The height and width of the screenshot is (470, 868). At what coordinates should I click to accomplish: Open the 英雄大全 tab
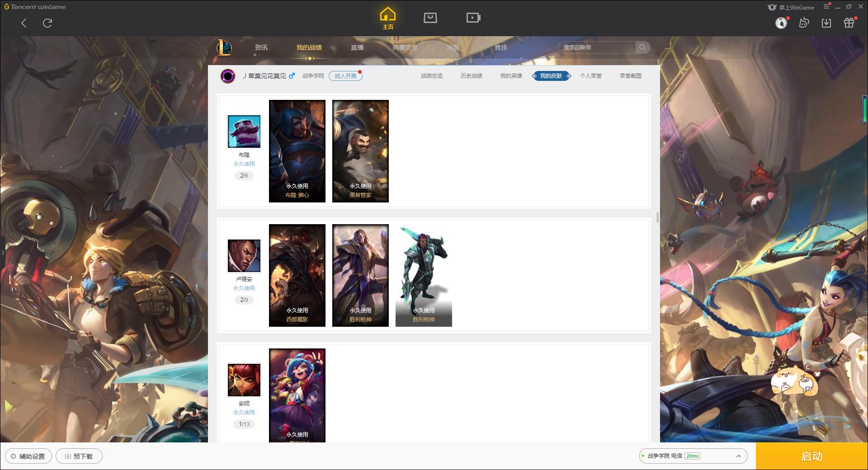[405, 47]
